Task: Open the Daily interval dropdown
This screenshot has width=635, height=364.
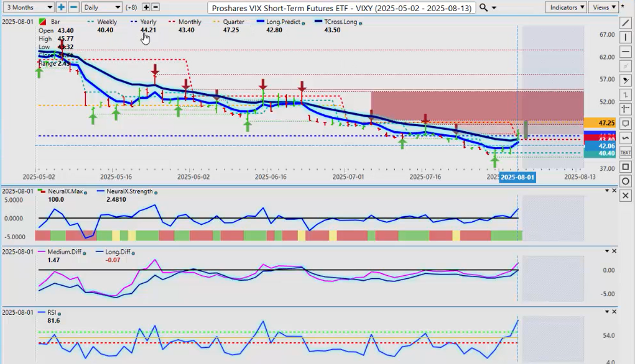Action: [101, 7]
